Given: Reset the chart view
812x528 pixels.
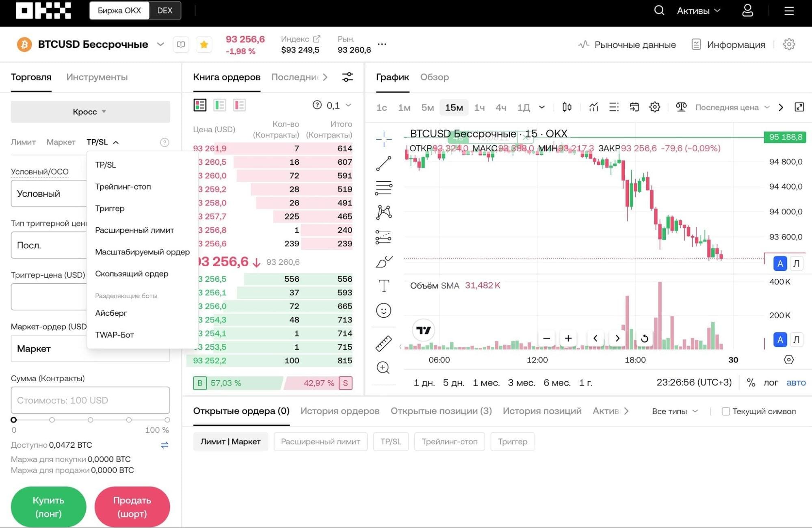Looking at the screenshot, I should coord(645,338).
